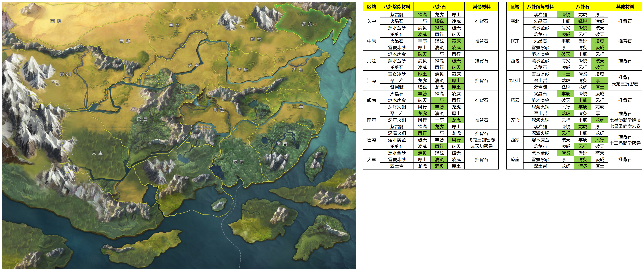
Task: Click the 齐鲁 region label on map
Action: click(297, 70)
